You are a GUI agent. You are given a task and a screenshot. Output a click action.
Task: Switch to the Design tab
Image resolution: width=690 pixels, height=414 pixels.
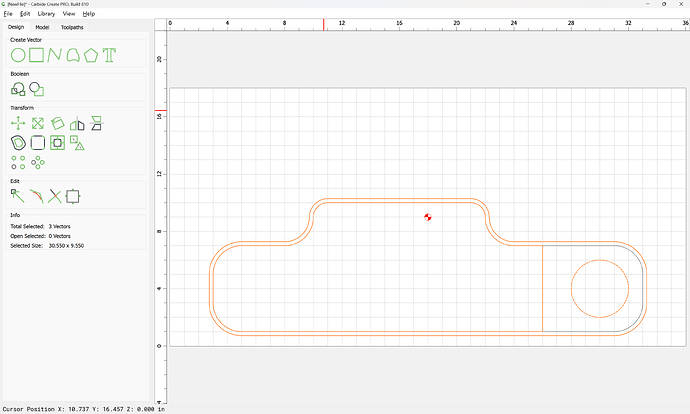click(x=16, y=27)
